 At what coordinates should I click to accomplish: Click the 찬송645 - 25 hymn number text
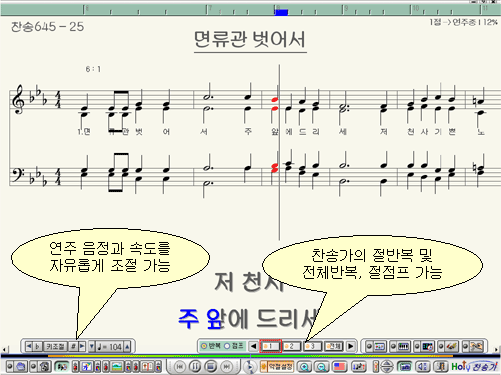[48, 27]
